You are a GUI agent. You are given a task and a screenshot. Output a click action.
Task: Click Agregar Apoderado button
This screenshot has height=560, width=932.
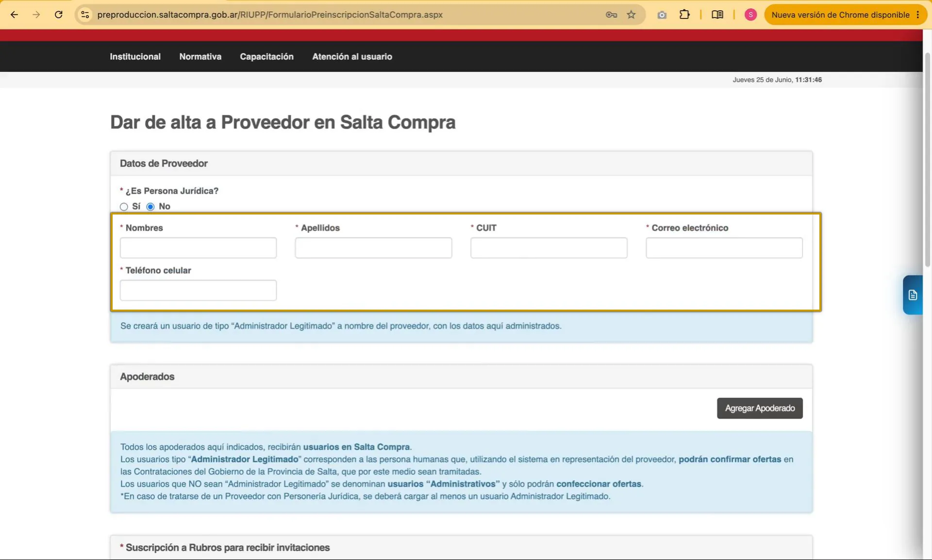pos(760,408)
